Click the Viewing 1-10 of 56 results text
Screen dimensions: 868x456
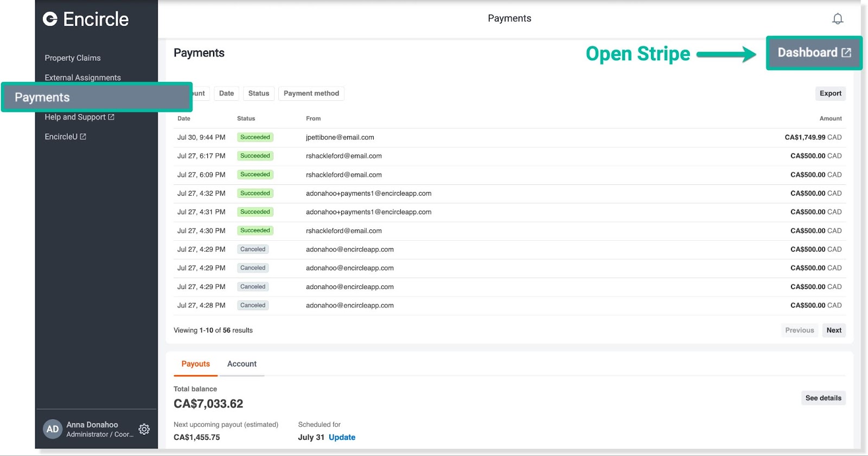pos(213,330)
